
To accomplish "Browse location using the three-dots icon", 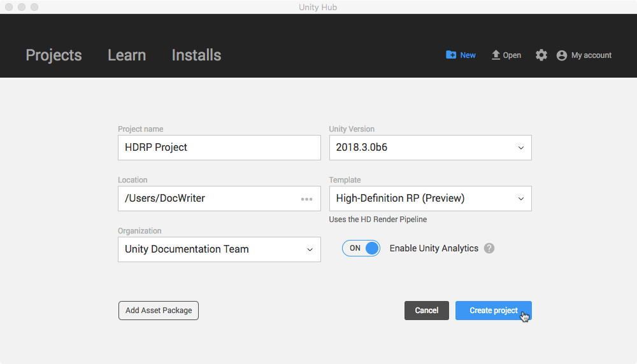I will click(x=307, y=199).
